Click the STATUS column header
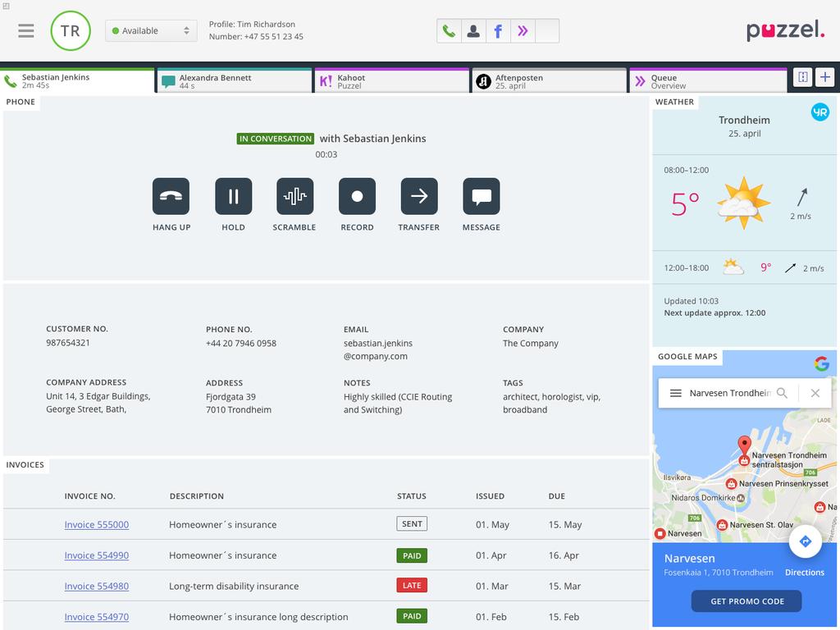The width and height of the screenshot is (840, 630). tap(412, 496)
